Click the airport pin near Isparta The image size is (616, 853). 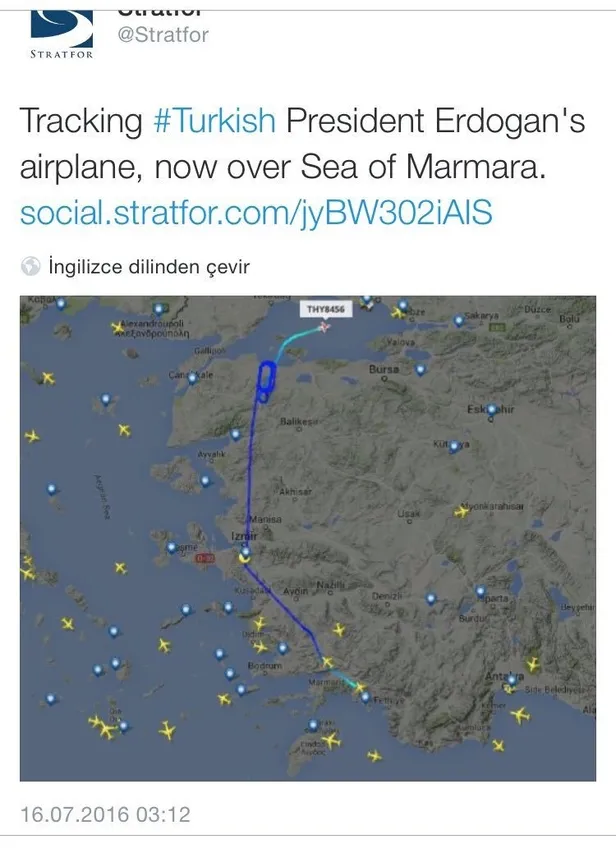coord(481,592)
